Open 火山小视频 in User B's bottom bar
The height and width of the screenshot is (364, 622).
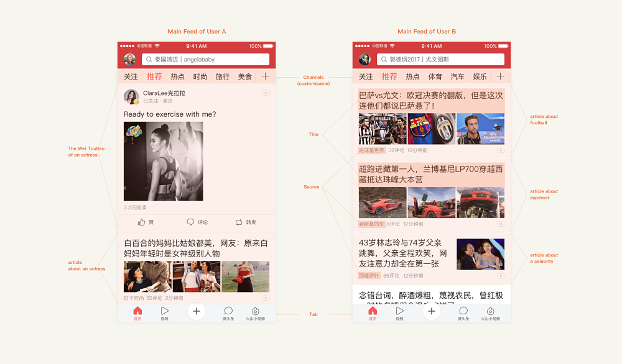coord(490,313)
